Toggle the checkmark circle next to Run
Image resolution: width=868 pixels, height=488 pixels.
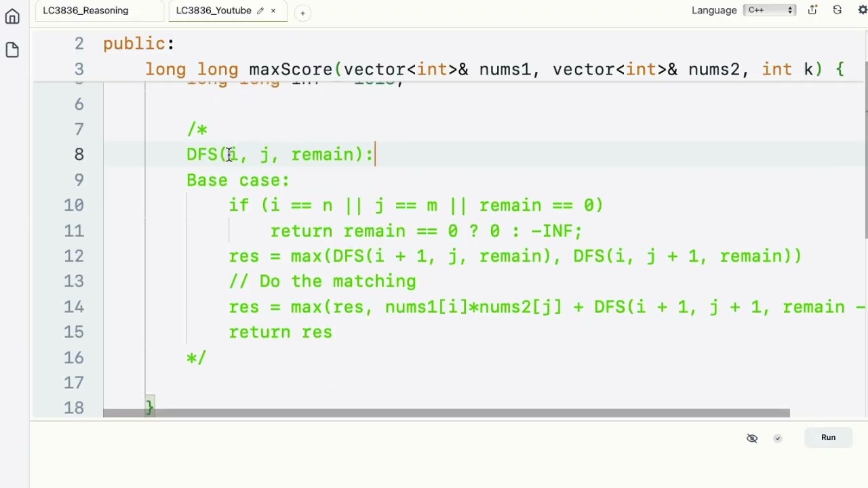click(778, 438)
